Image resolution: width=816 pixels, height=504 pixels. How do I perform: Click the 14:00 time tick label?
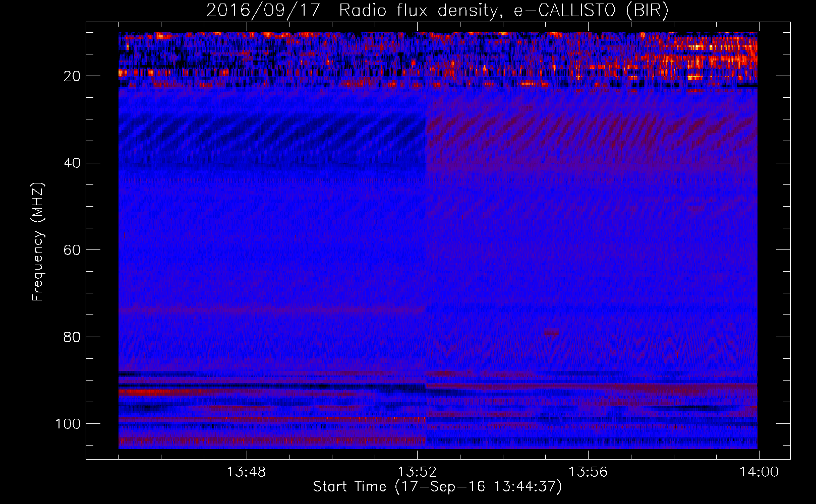coord(759,472)
